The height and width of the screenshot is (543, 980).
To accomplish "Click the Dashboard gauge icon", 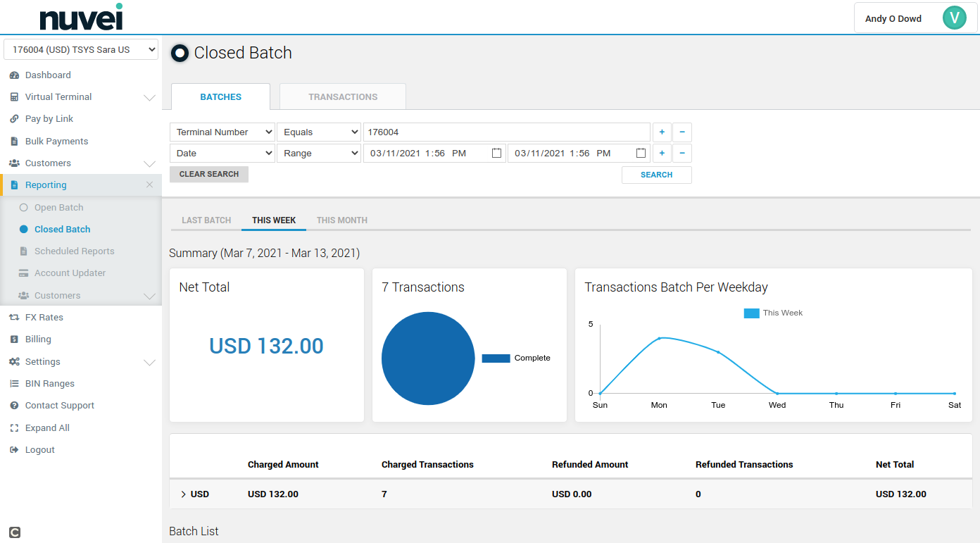I will (x=14, y=75).
